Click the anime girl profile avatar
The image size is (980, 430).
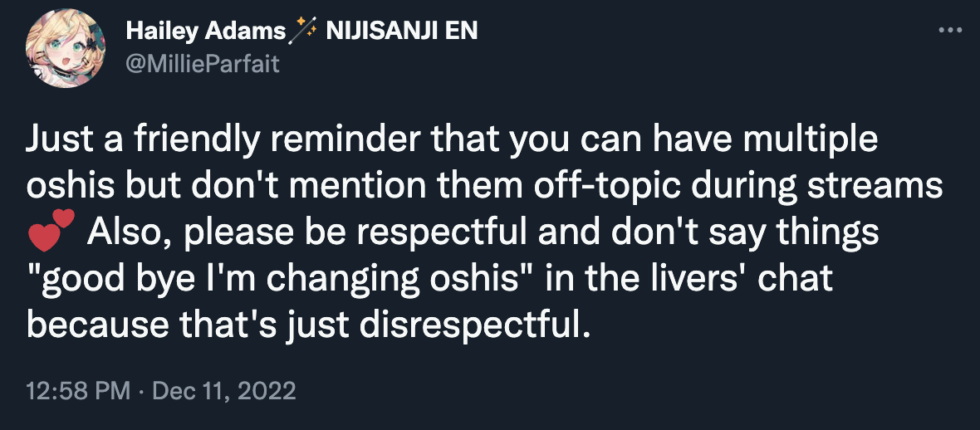(x=65, y=48)
